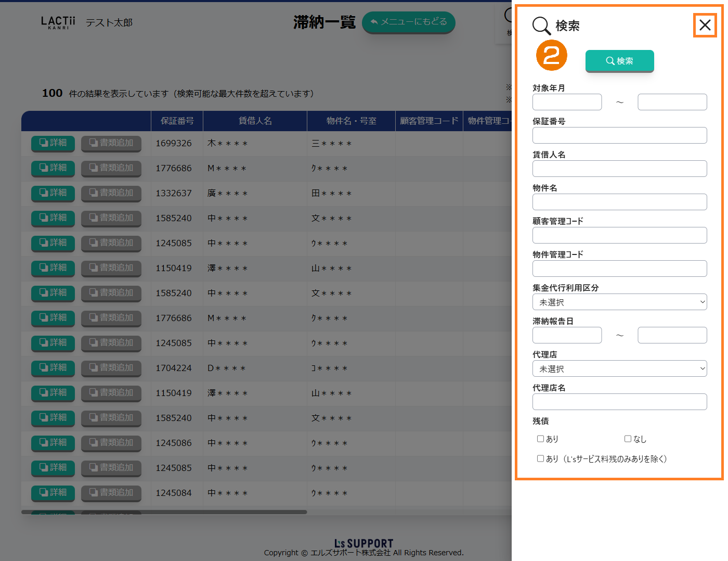Toggle あり（L'sサービス料残のみありを除く）checkbox

(x=540, y=458)
